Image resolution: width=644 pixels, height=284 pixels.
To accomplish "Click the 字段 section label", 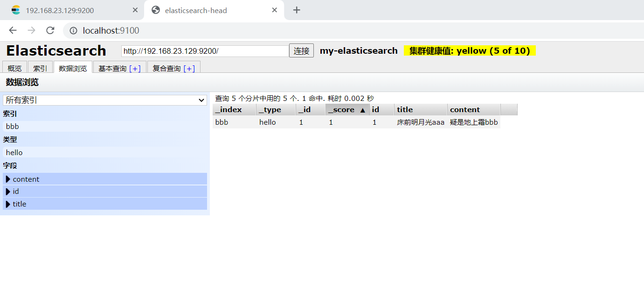I will (x=10, y=165).
